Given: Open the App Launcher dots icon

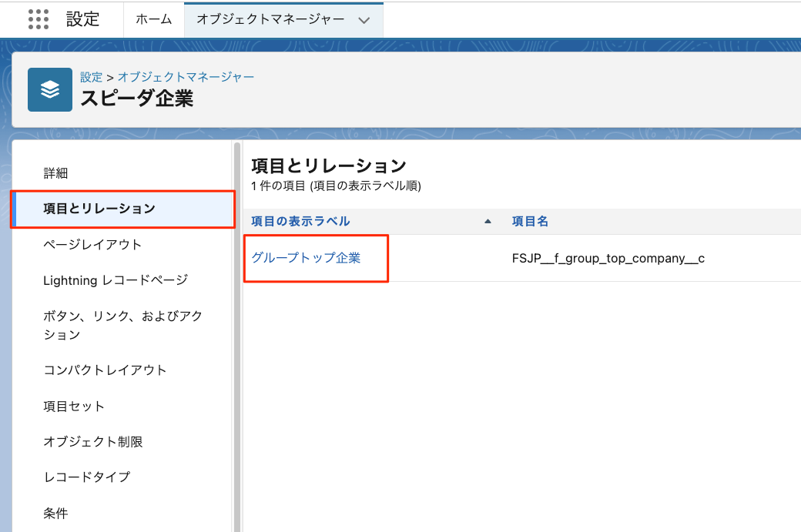Looking at the screenshot, I should pyautogui.click(x=38, y=19).
